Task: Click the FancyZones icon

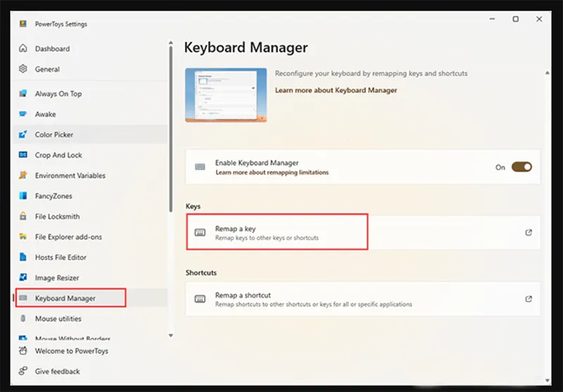Action: click(x=23, y=196)
